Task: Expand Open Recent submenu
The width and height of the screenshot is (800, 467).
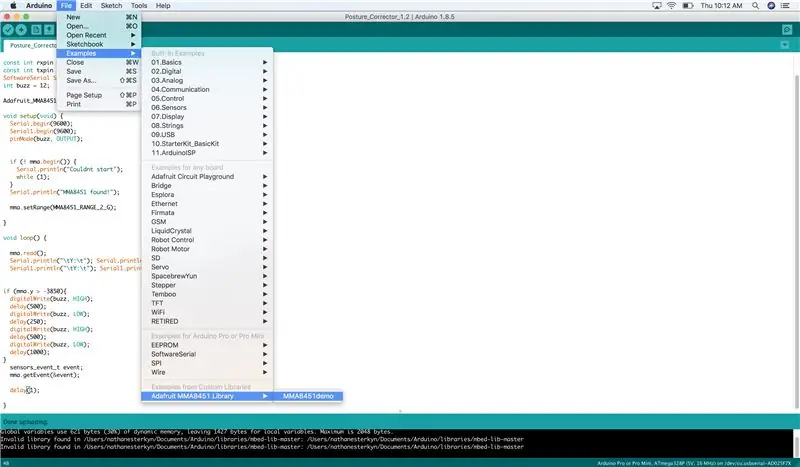Action: click(x=99, y=35)
